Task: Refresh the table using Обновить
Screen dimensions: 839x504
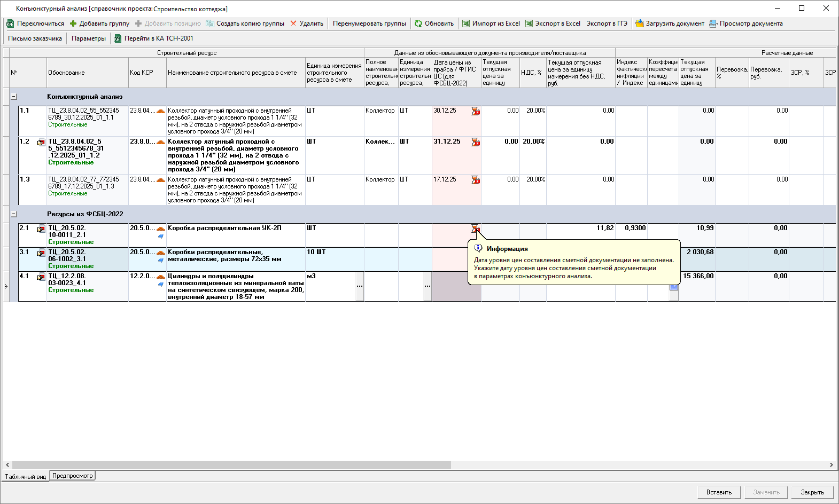Action: (x=434, y=23)
